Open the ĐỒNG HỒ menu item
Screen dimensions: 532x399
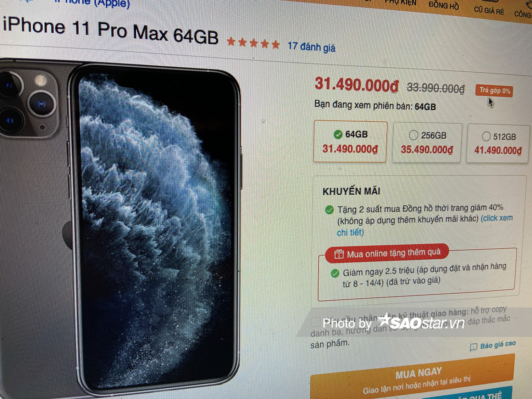(x=444, y=5)
